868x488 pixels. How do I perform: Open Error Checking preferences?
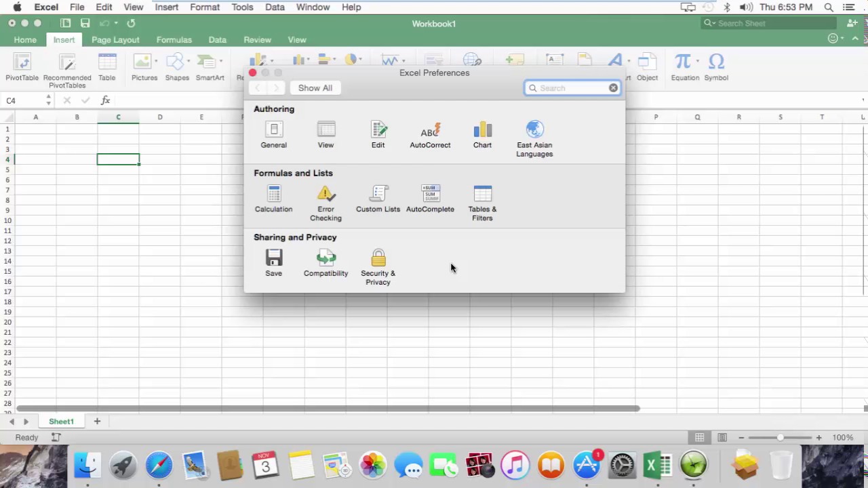click(325, 203)
